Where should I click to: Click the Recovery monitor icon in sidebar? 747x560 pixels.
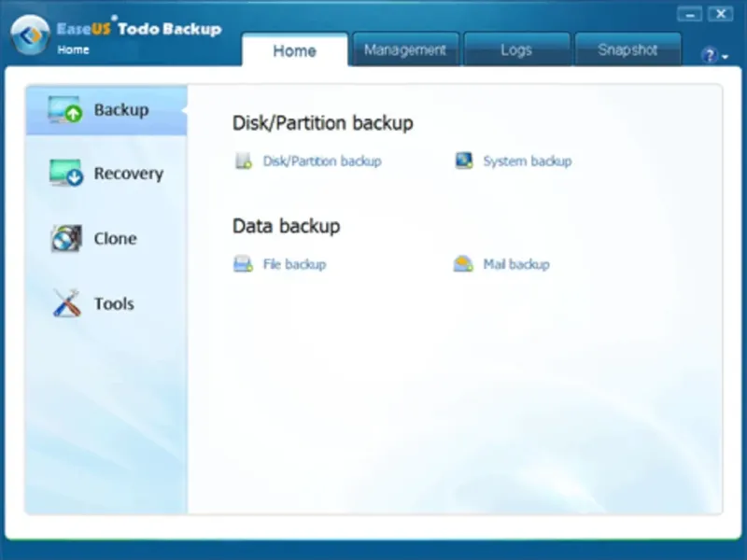[x=66, y=173]
